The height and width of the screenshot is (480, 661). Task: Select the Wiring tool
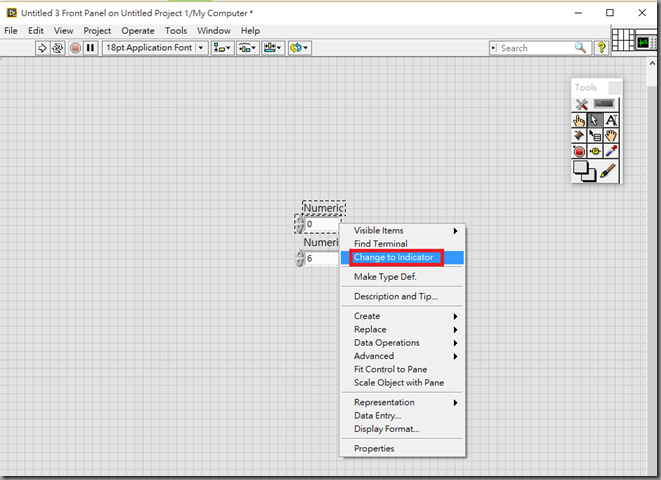pyautogui.click(x=579, y=136)
